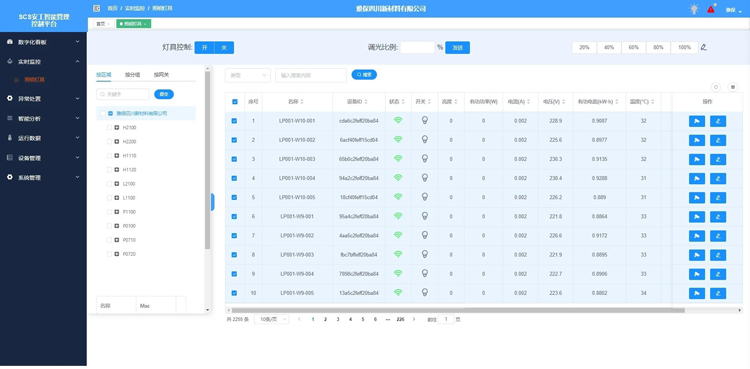Screen dimensions: 750x369
Task: Uncheck the checkbox for row LP001-W10-003
Action: click(x=234, y=159)
